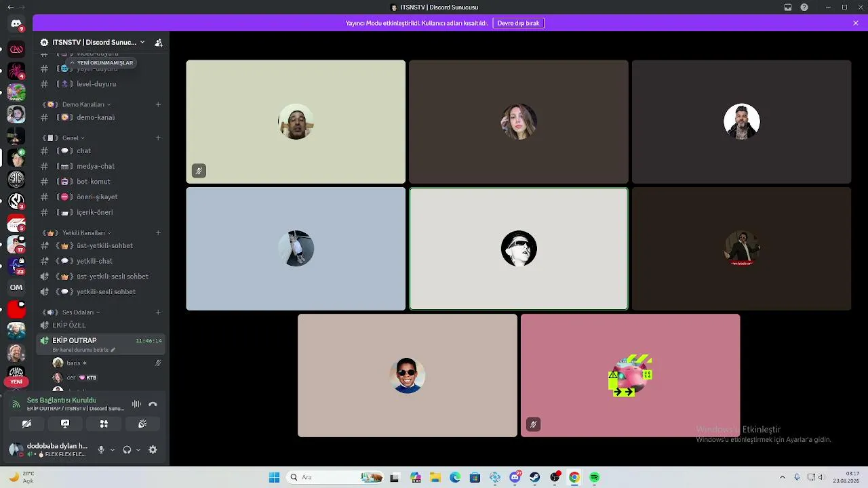Disconnect from voice with the hang-up icon

(x=153, y=404)
